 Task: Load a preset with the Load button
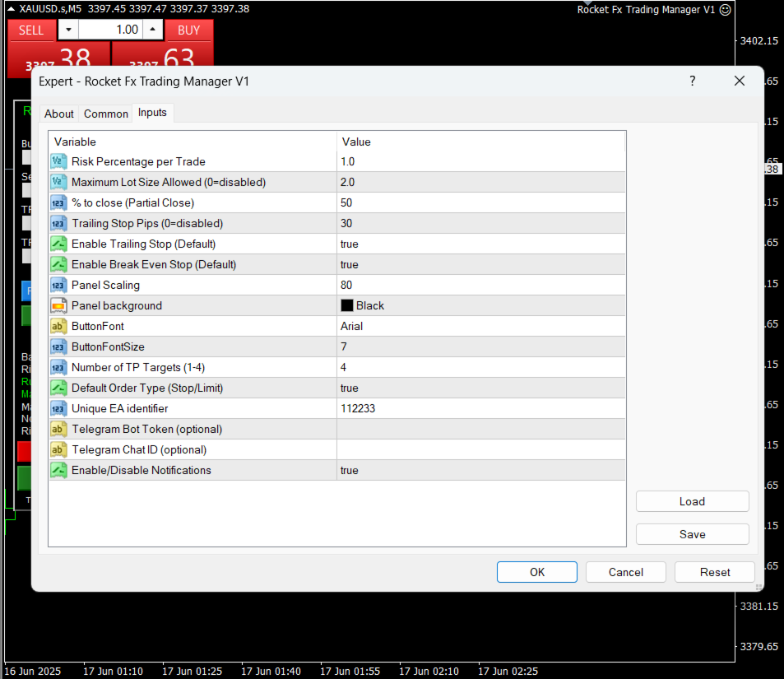[x=693, y=501]
